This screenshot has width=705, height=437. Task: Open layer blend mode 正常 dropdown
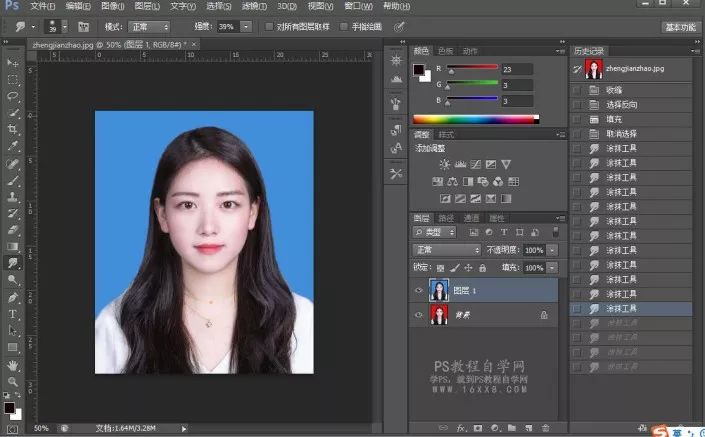(x=446, y=250)
